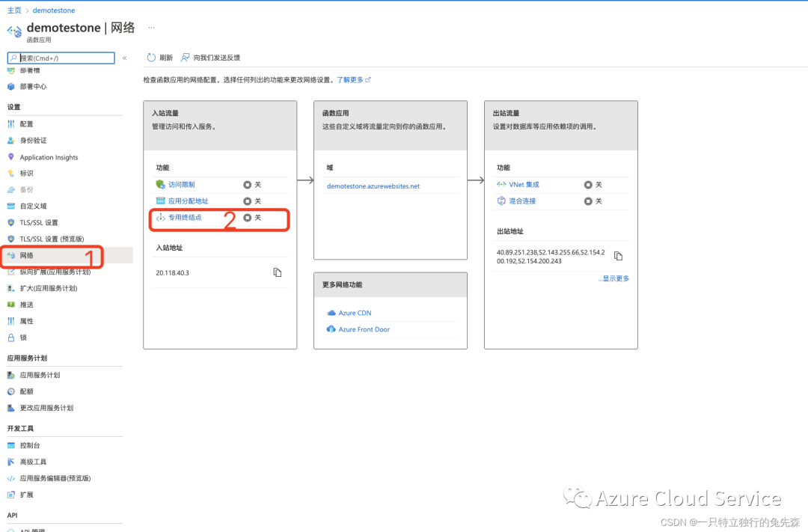Click the 向我们发送反馈 button label
Viewport: 808px width, 532px height.
pyautogui.click(x=216, y=58)
